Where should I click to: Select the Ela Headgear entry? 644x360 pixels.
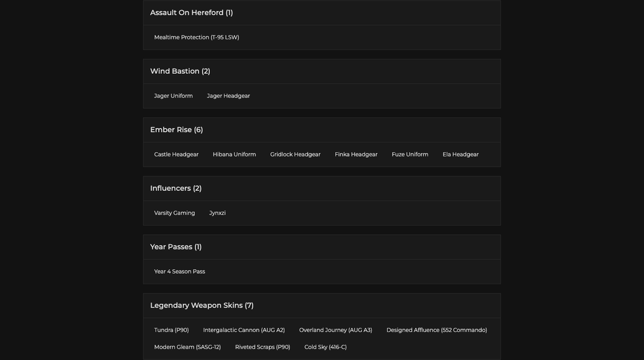[460, 155]
